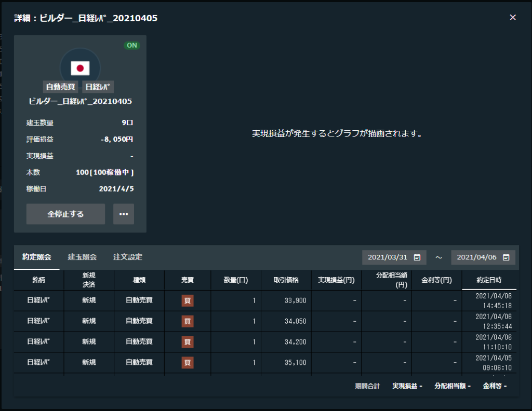Click the buy badge on 34,050 row
Image resolution: width=532 pixels, height=411 pixels.
(188, 321)
